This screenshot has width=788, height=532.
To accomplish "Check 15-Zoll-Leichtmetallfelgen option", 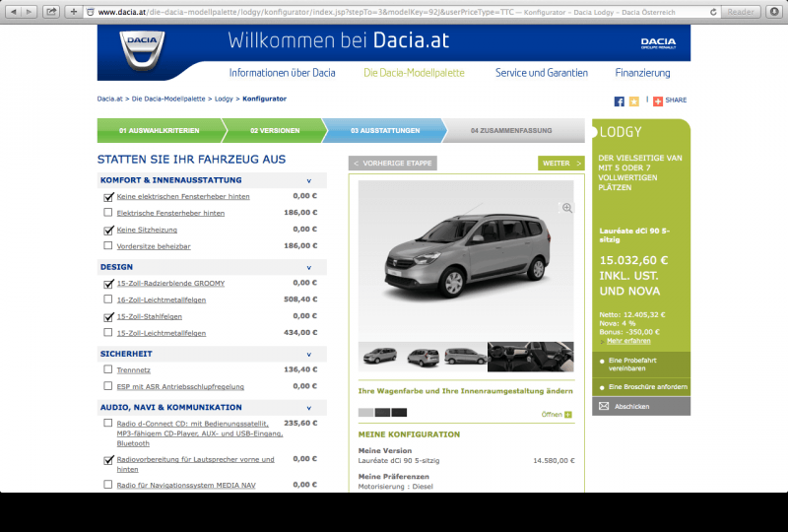I will click(108, 332).
